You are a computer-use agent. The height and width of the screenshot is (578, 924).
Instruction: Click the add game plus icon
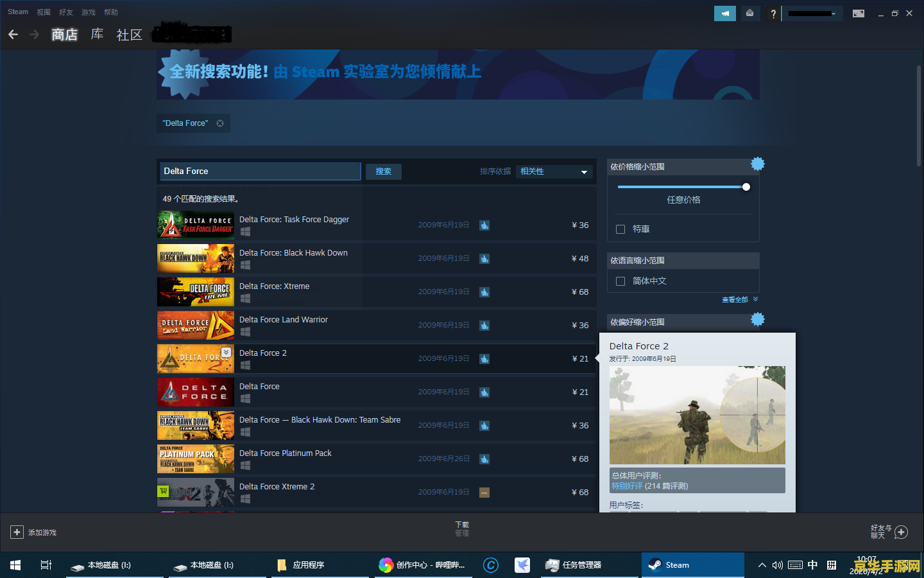pos(17,532)
